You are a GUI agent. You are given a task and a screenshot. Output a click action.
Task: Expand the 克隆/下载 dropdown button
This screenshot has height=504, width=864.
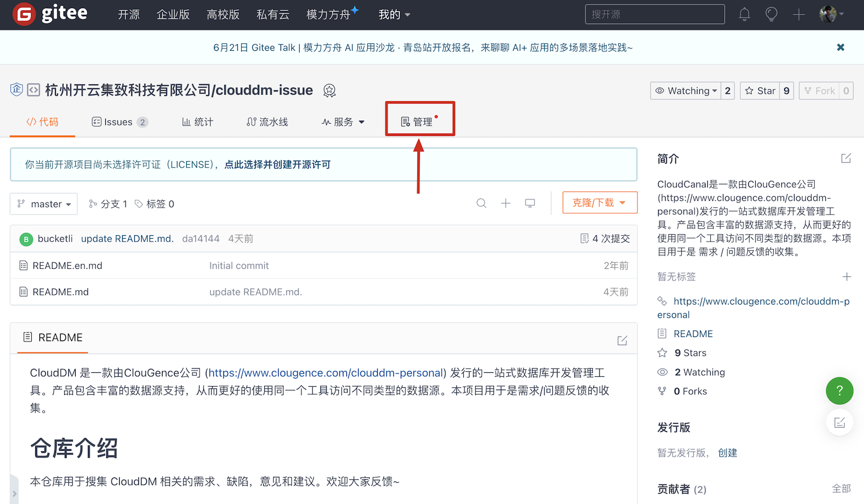point(599,203)
